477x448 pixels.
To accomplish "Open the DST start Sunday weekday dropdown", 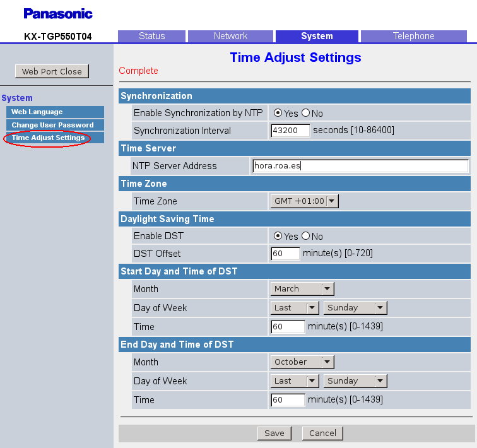I will click(x=355, y=308).
